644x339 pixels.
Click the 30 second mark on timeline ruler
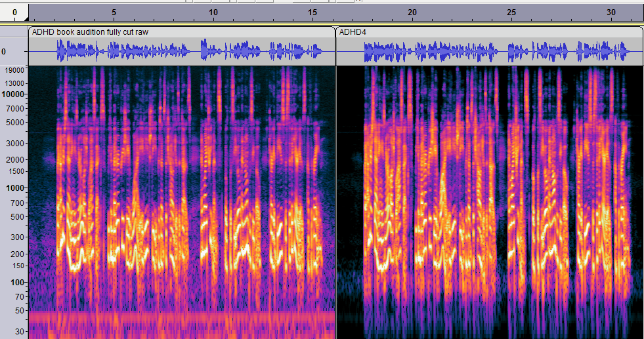tap(611, 12)
